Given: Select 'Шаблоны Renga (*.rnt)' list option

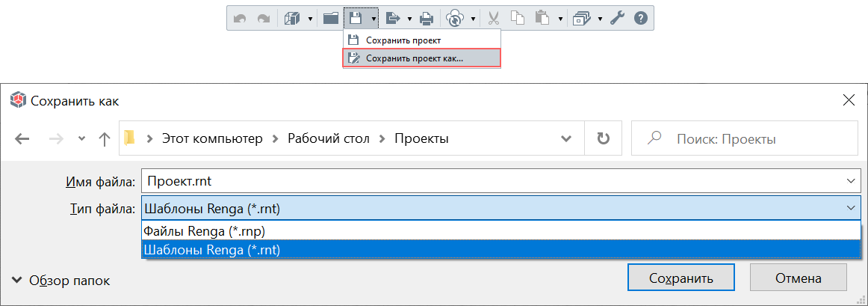Looking at the screenshot, I should tap(501, 250).
